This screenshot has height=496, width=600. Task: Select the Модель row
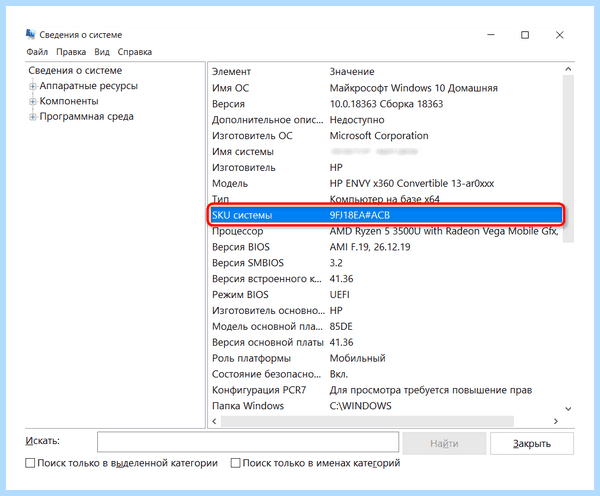click(x=386, y=183)
